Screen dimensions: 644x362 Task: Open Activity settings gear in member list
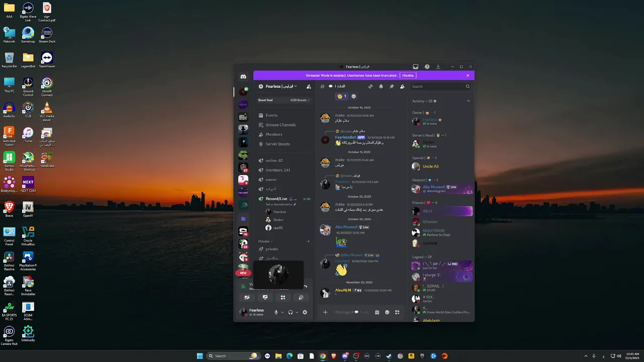[435, 101]
